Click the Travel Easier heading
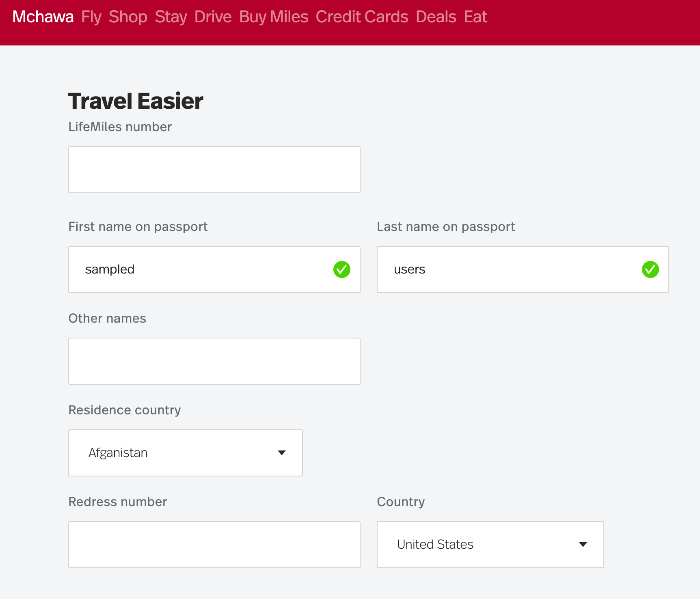Viewport: 700px width, 599px height. [136, 101]
